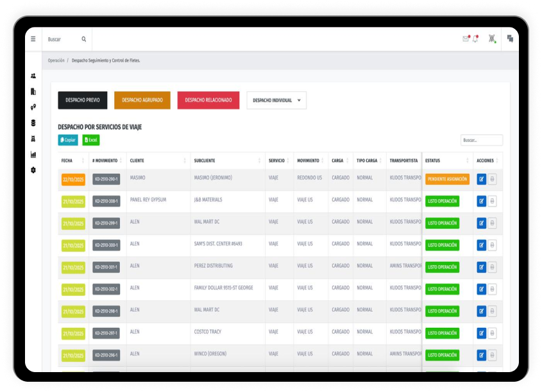Open the hamburger menu in the top bar
The width and height of the screenshot is (542, 392).
[33, 39]
